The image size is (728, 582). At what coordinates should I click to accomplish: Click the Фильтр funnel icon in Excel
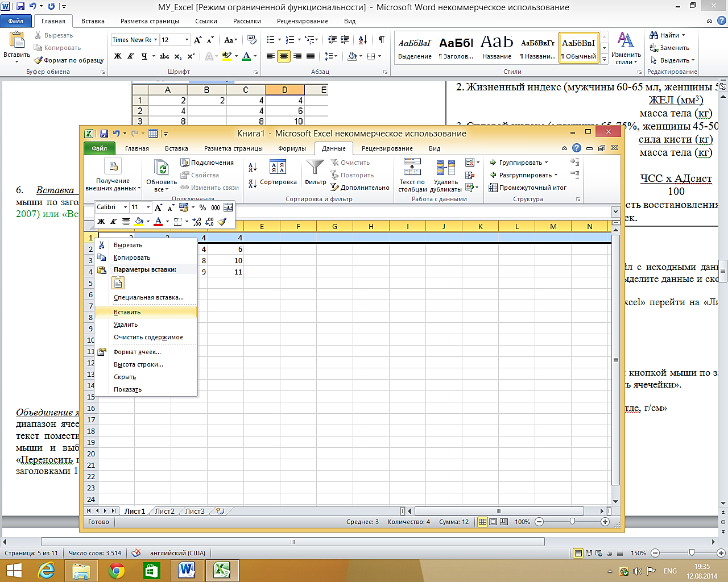click(x=315, y=167)
